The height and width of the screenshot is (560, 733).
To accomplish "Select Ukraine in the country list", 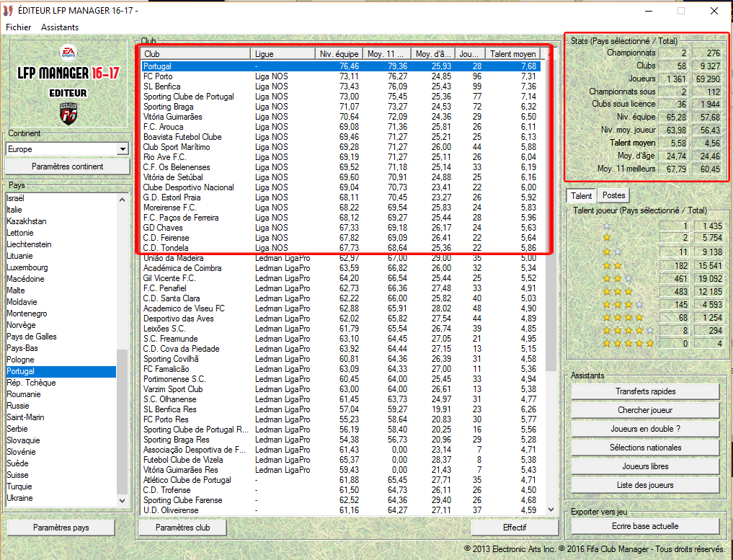I will point(61,498).
